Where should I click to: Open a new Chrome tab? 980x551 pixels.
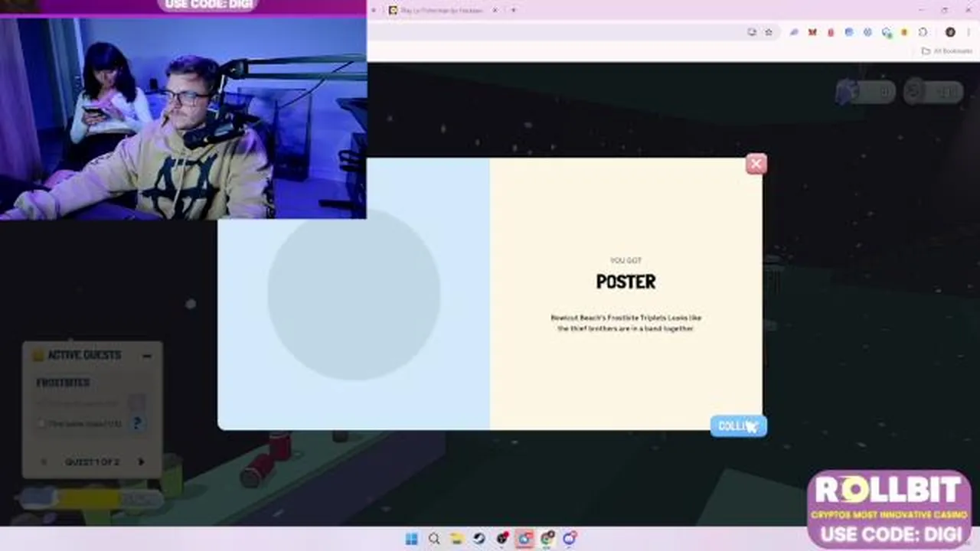[x=513, y=10]
